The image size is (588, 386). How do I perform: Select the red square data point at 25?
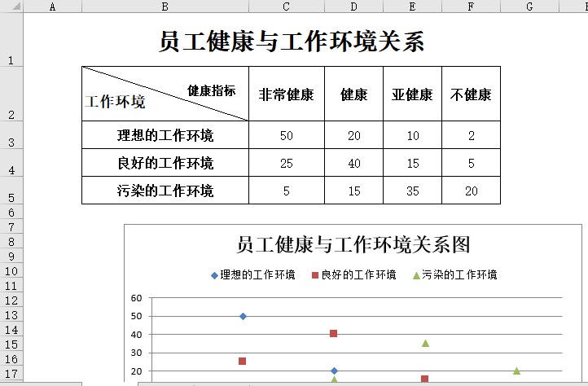coord(243,361)
